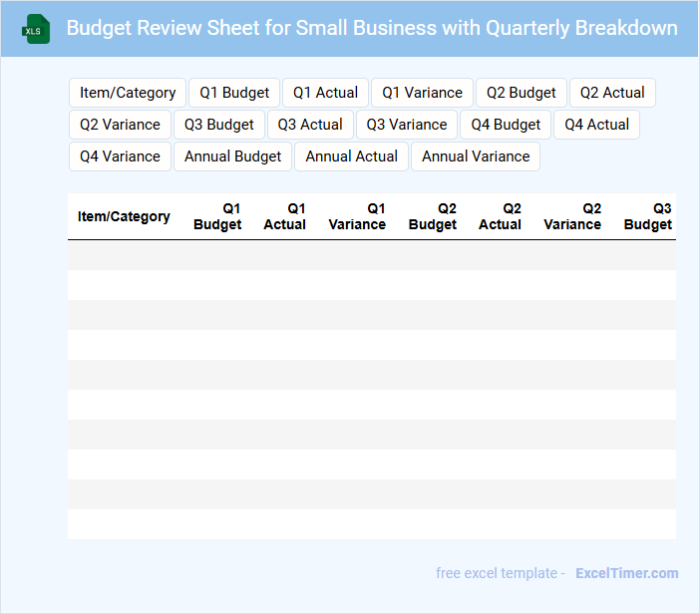
Task: Click the Budget Review Sheet page title
Action: (372, 28)
